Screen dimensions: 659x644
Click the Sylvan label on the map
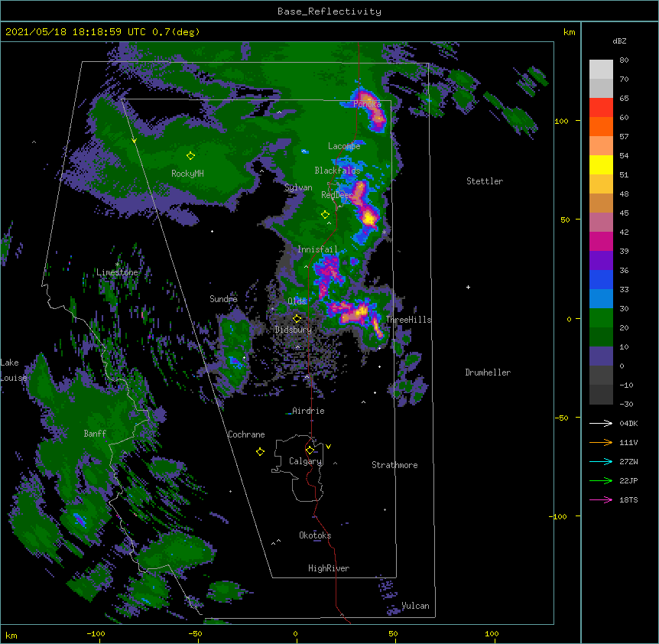tap(298, 187)
